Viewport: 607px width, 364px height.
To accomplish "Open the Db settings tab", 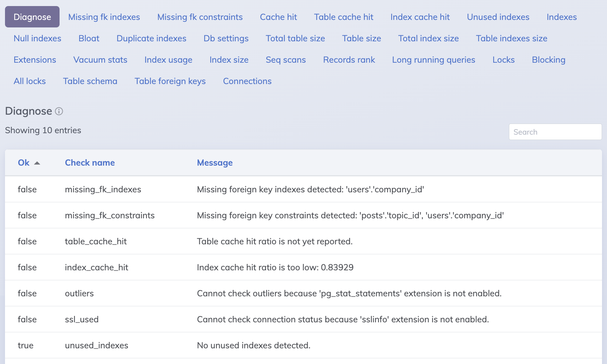I will (x=226, y=38).
